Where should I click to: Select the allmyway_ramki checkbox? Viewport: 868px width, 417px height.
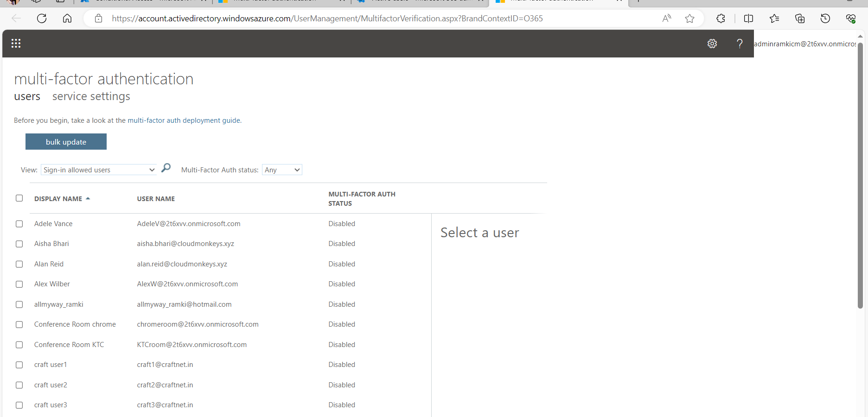pos(19,304)
